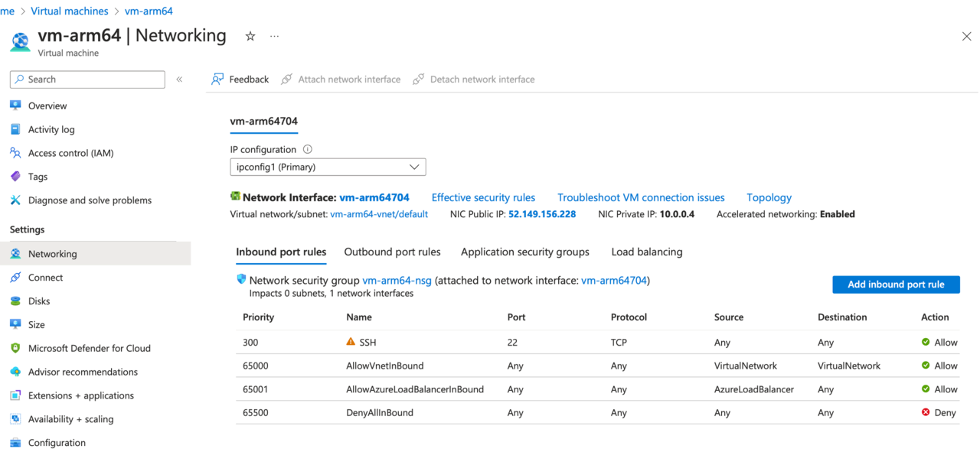The height and width of the screenshot is (452, 980).
Task: Open Microsoft Defender for Cloud
Action: click(x=89, y=348)
